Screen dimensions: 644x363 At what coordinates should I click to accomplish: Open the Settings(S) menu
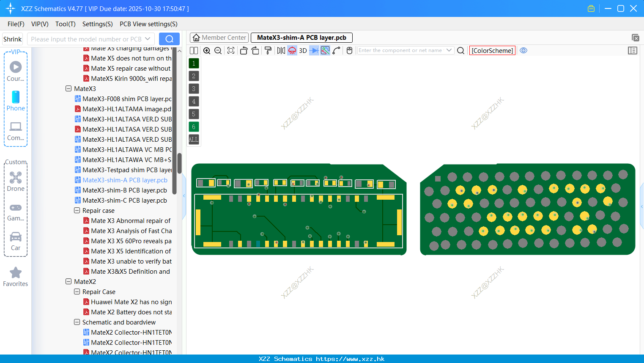pos(98,24)
